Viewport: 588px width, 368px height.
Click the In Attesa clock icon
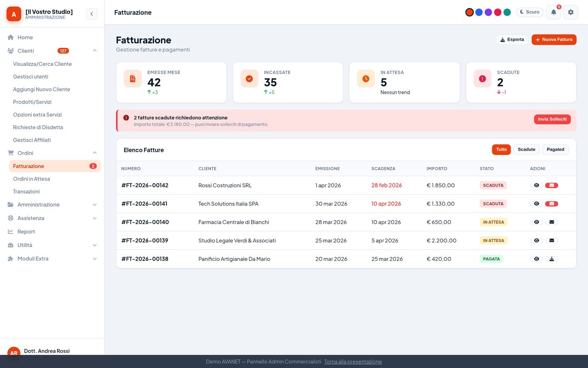pos(366,79)
